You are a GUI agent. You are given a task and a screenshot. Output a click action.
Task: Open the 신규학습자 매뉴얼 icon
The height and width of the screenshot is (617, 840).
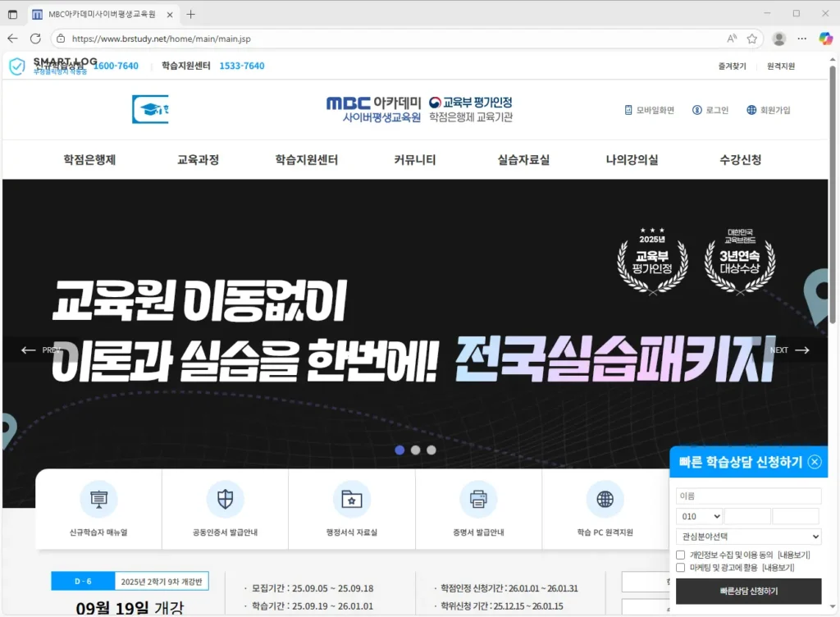98,499
